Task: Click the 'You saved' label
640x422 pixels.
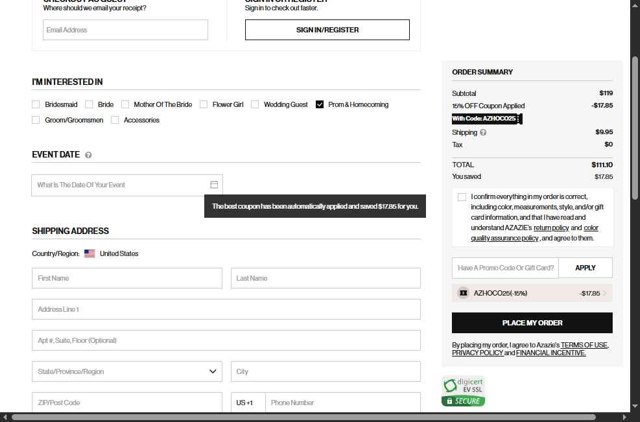Action: (467, 177)
